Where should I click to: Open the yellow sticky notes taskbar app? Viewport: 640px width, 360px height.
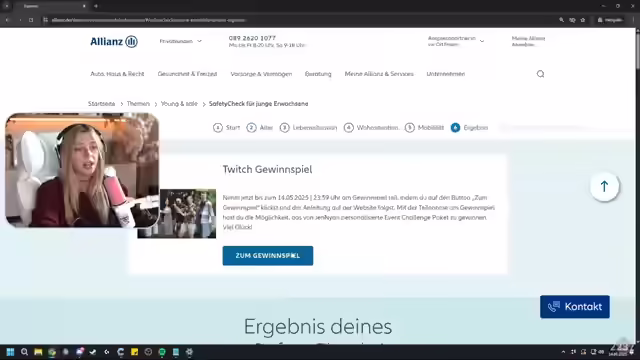tap(134, 352)
